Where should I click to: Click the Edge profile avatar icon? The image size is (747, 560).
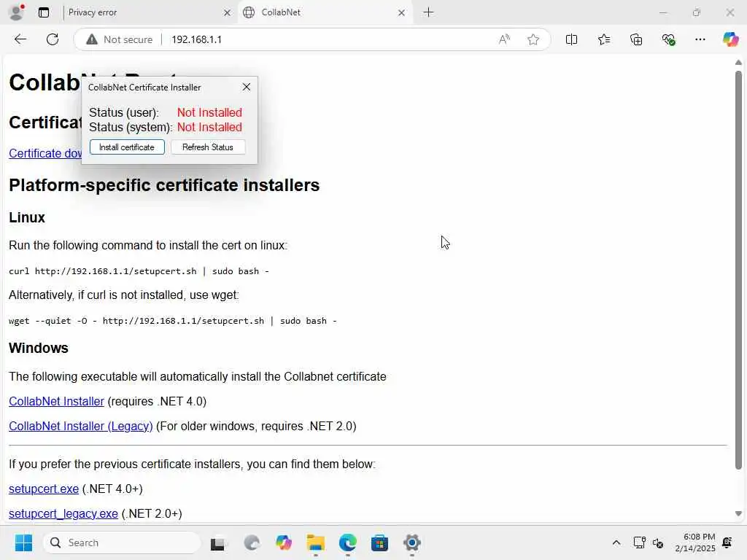17,12
